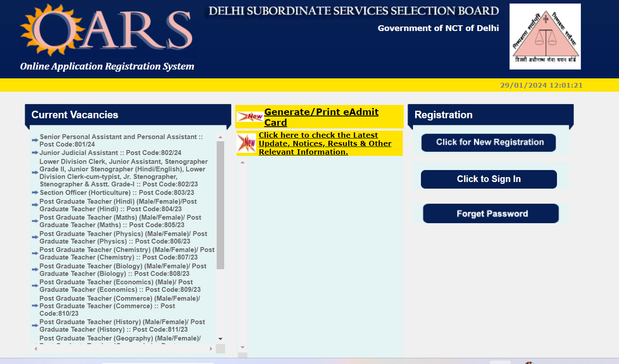Open Generate/Print eAdmit Card link

point(321,117)
